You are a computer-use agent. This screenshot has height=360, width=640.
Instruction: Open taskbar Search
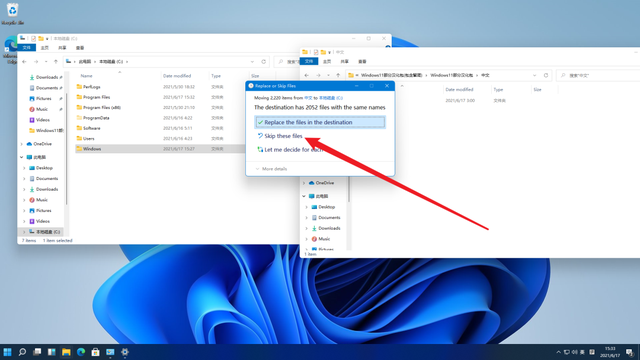pyautogui.click(x=22, y=352)
